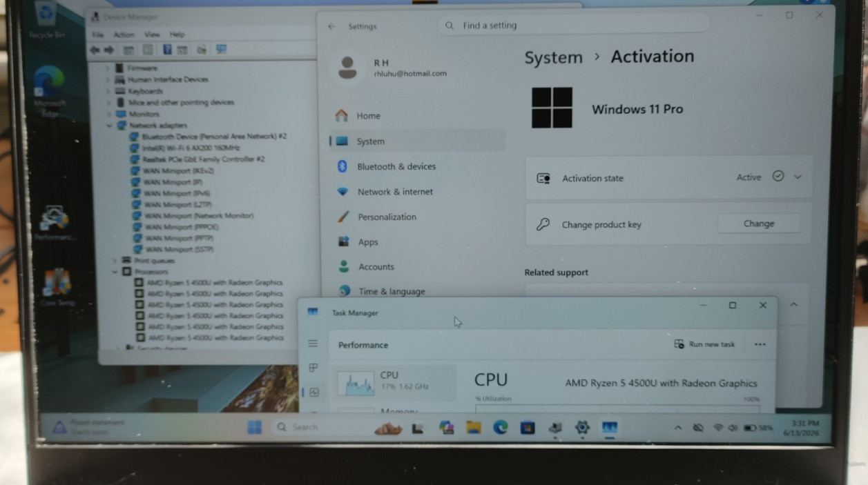Screen dimensions: 868x485
Task: Click the Personalization paintbrush icon in Settings
Action: click(x=343, y=217)
